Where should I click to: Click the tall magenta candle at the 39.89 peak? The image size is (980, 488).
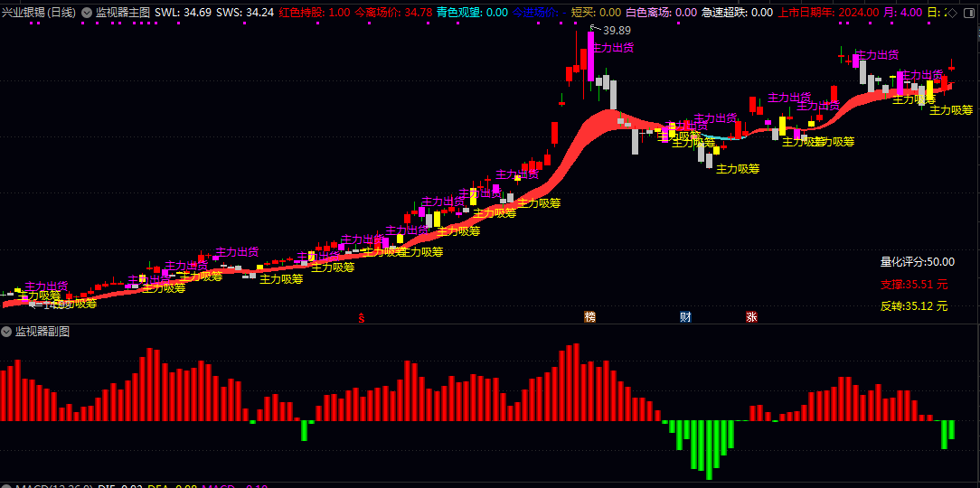590,56
